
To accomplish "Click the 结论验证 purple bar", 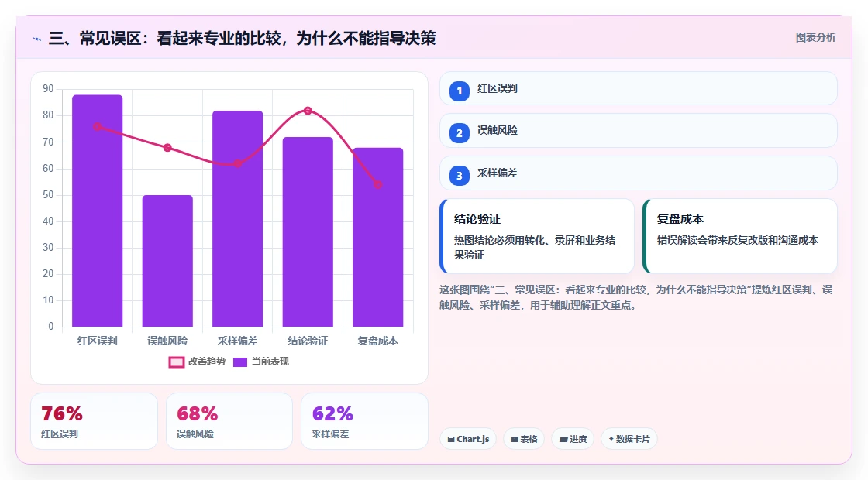I will click(x=308, y=231).
